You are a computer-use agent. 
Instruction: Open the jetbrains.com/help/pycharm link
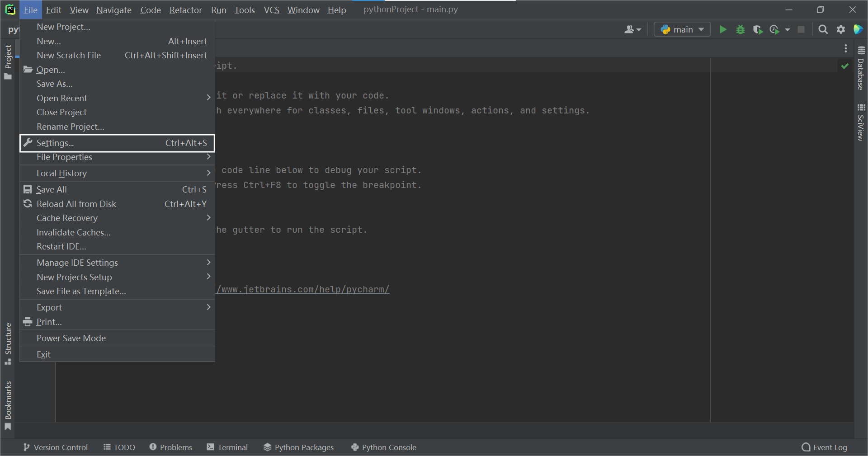coord(302,289)
